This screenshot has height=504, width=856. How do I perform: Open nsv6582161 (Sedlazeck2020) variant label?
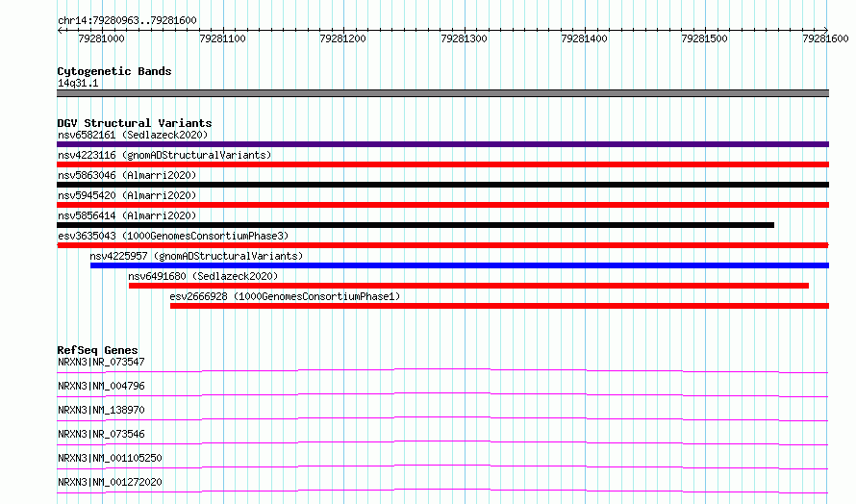coord(133,135)
